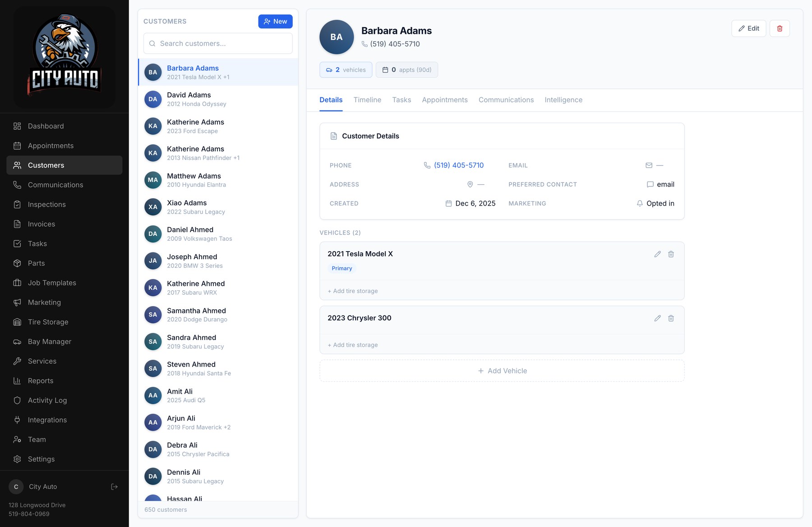The width and height of the screenshot is (812, 527).
Task: Open Invoices document icon
Action: (x=17, y=224)
